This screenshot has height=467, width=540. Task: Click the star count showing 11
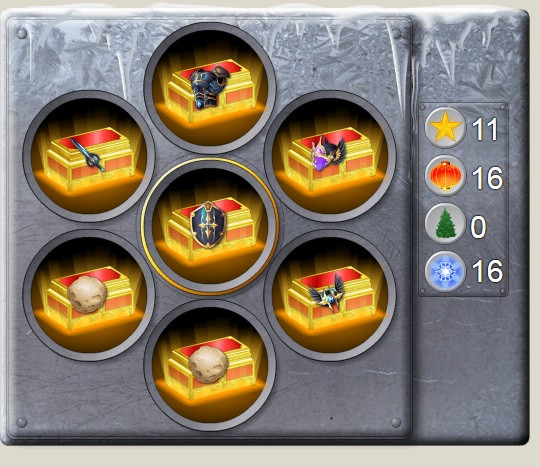[485, 129]
